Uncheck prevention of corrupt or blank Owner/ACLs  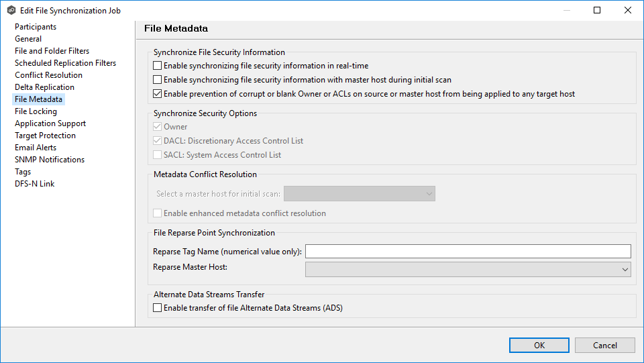coord(157,94)
